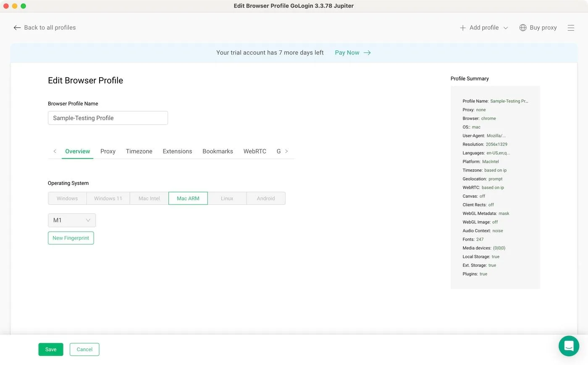Click the Edit Browser Profile heading
The width and height of the screenshot is (588, 365).
[85, 81]
